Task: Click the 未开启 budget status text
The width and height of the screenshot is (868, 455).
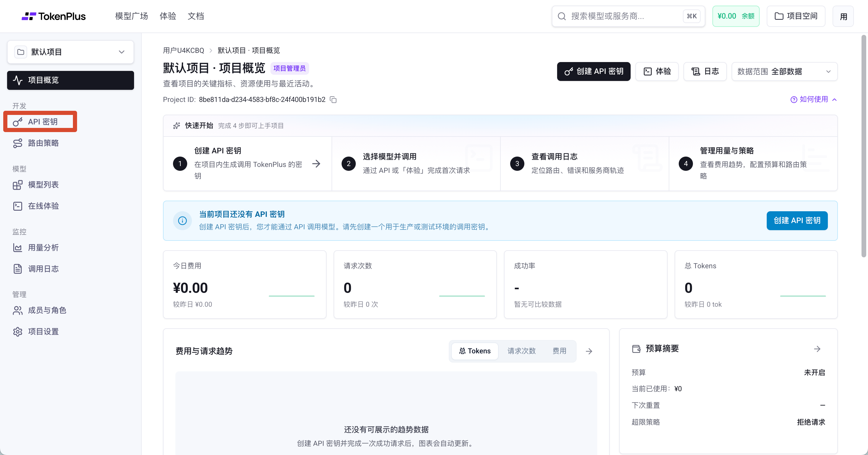Action: pyautogui.click(x=815, y=372)
